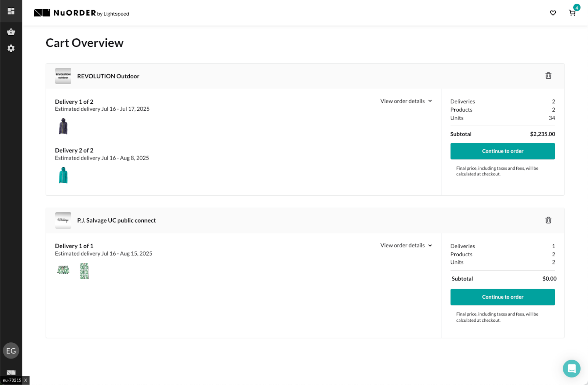Open the cart showing 4 items

click(572, 13)
